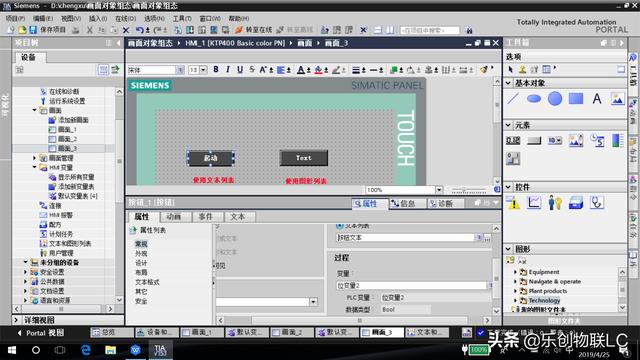The width and height of the screenshot is (640, 360).
Task: Select the Trend view control icon
Action: click(534, 202)
